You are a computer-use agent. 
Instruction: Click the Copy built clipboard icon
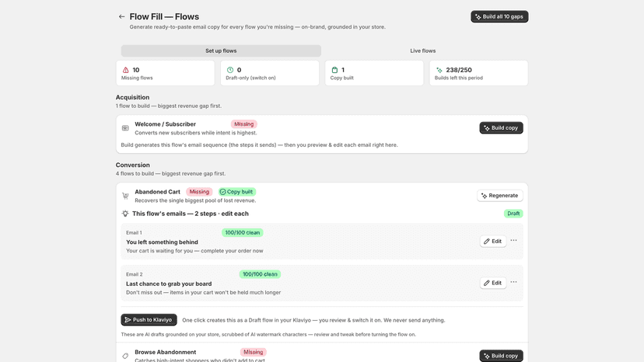click(x=334, y=70)
